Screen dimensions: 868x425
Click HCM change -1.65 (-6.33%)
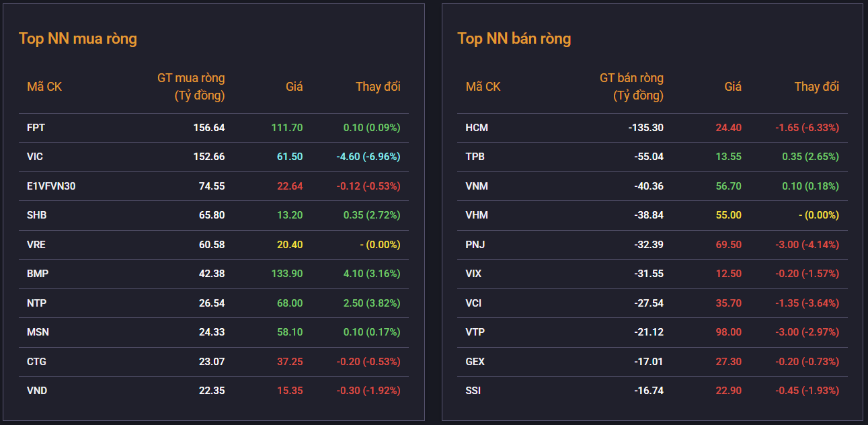(x=807, y=127)
